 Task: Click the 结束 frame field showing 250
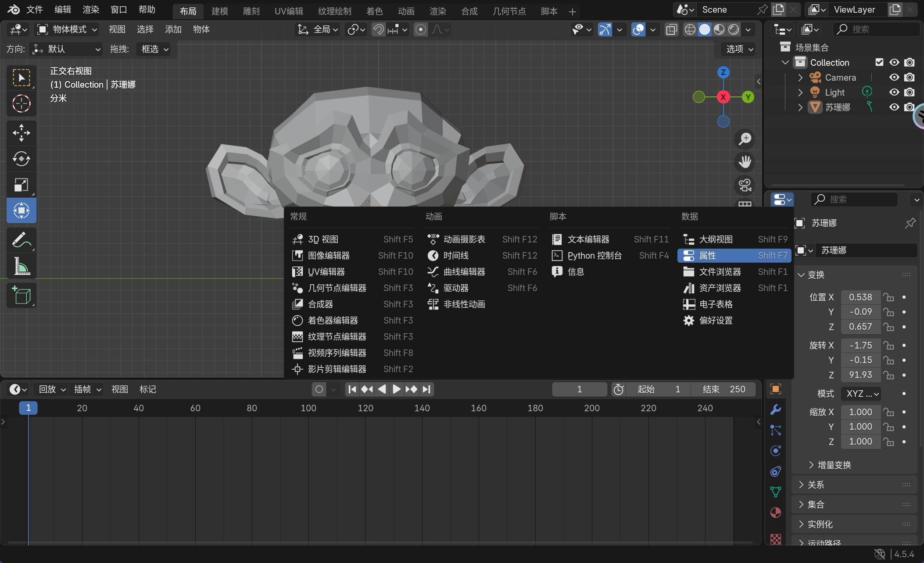coord(723,389)
